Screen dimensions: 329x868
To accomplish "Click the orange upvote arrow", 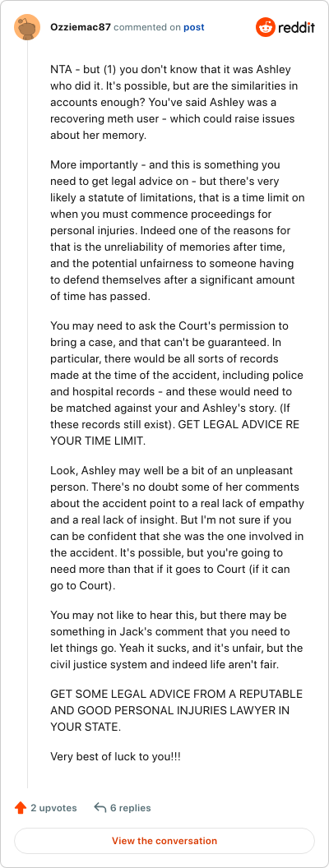I will click(x=21, y=808).
